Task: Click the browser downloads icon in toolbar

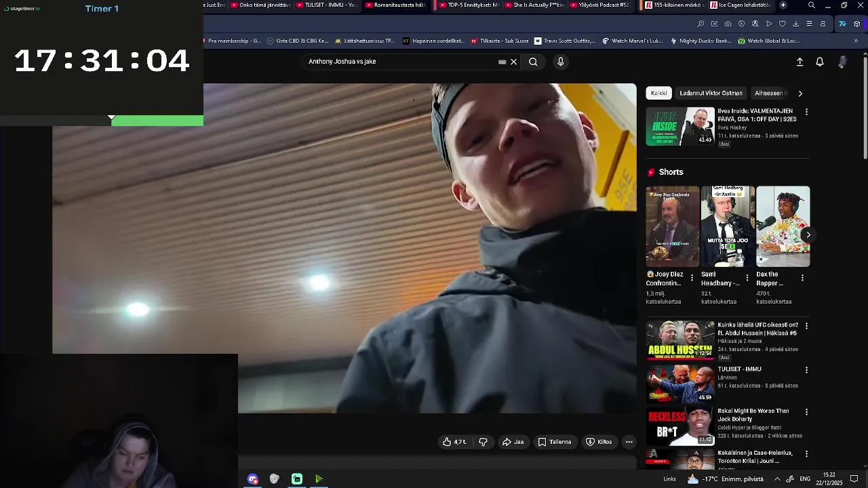Action: click(795, 24)
